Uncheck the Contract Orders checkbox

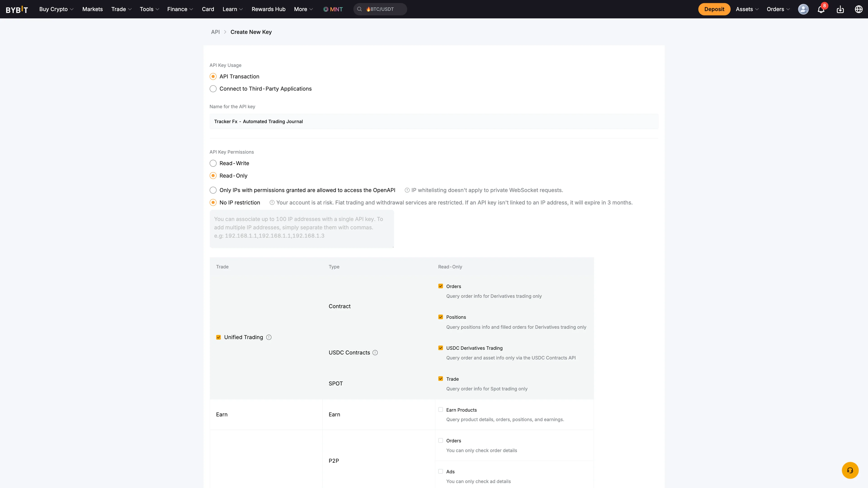(440, 286)
